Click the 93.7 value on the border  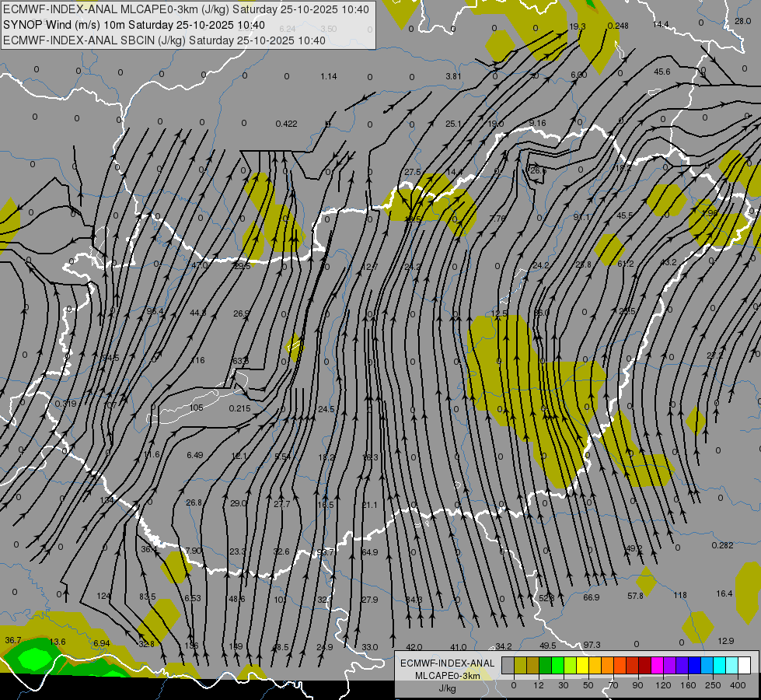[x=325, y=552]
